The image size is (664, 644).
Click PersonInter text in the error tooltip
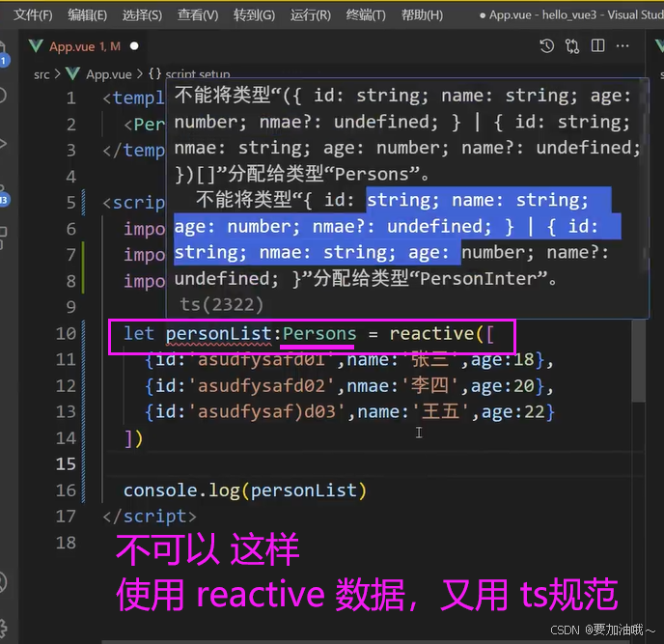479,279
